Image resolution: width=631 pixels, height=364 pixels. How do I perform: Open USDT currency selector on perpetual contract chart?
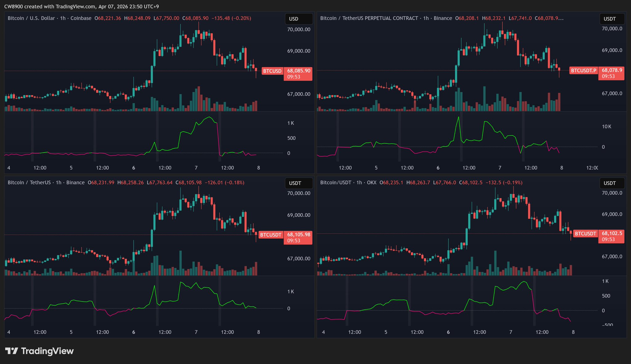click(x=612, y=19)
